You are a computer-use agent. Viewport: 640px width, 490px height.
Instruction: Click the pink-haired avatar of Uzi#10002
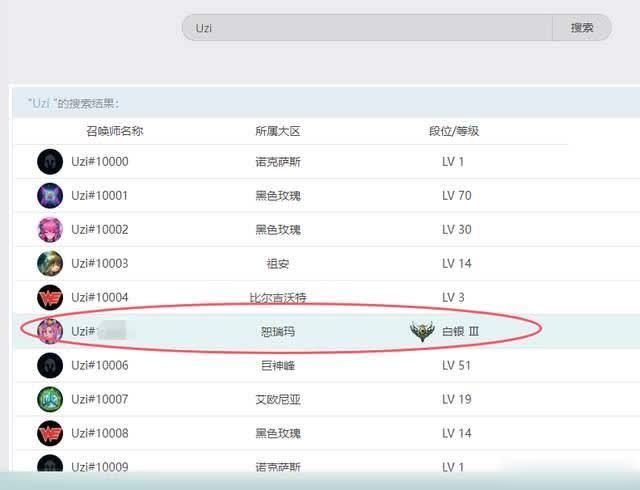(50, 230)
